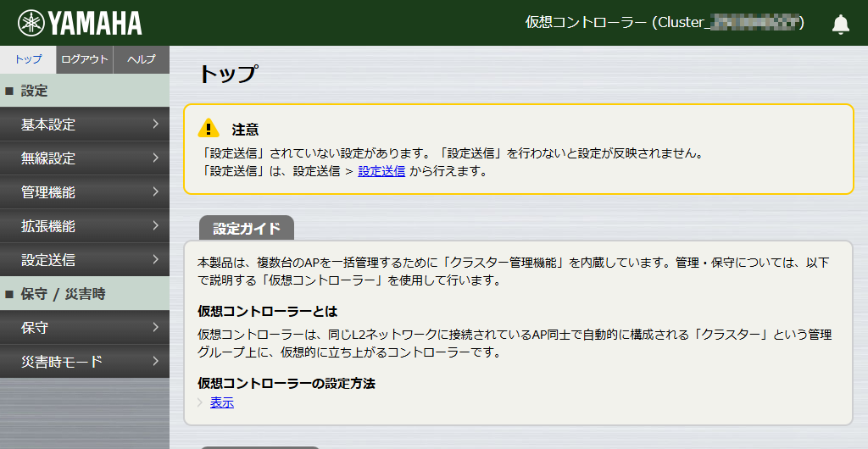
Task: Open 設定送信 in the sidebar menu
Action: tap(85, 260)
